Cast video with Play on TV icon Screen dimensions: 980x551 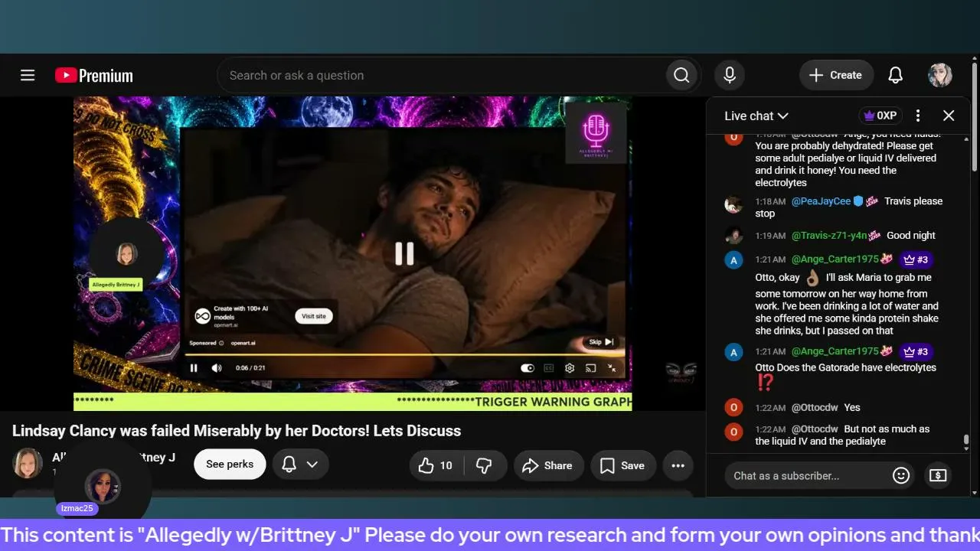[591, 368]
